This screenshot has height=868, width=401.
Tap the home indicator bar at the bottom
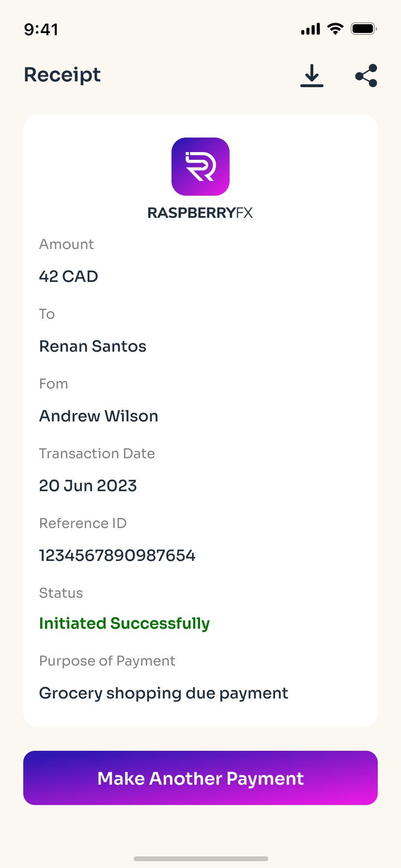200,859
